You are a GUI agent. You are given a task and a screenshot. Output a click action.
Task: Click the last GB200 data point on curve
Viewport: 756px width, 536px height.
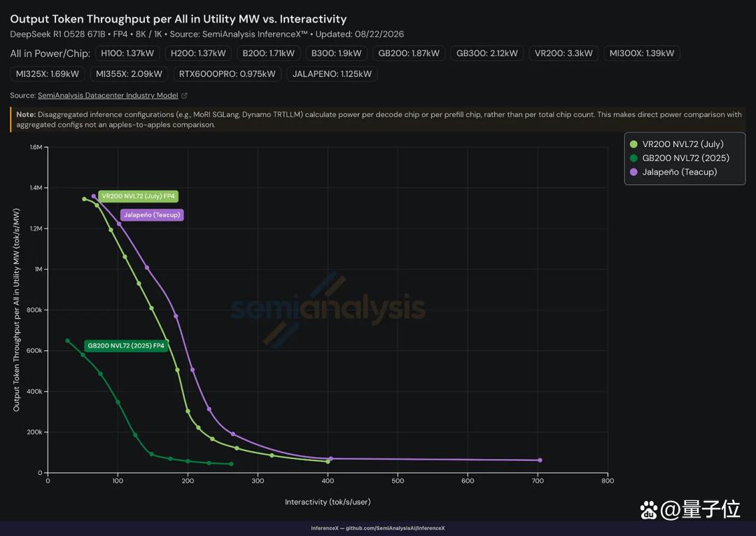click(x=231, y=464)
